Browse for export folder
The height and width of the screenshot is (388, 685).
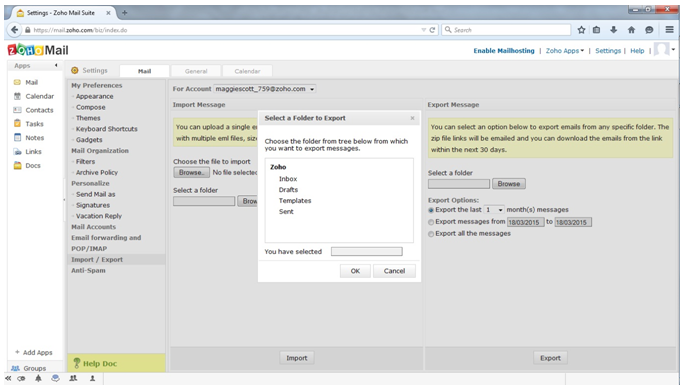(509, 184)
